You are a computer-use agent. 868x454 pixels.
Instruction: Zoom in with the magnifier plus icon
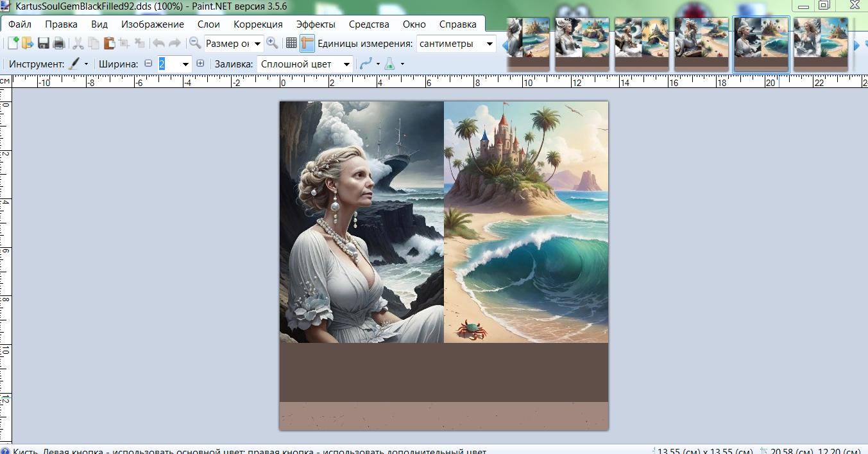[272, 44]
